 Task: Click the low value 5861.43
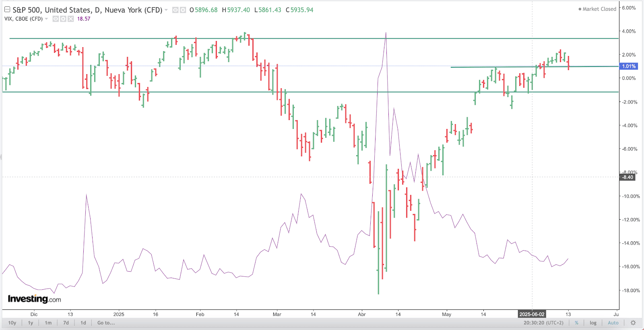pos(270,10)
